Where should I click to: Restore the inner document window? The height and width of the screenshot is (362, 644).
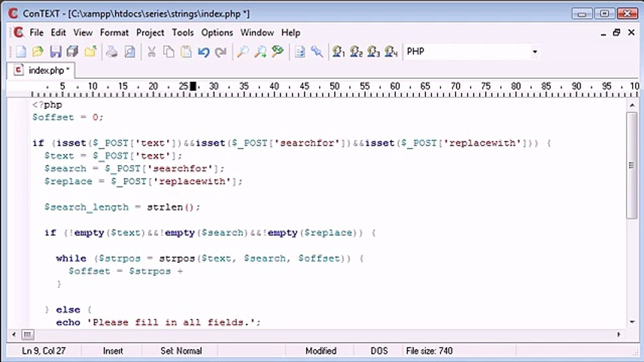point(617,33)
